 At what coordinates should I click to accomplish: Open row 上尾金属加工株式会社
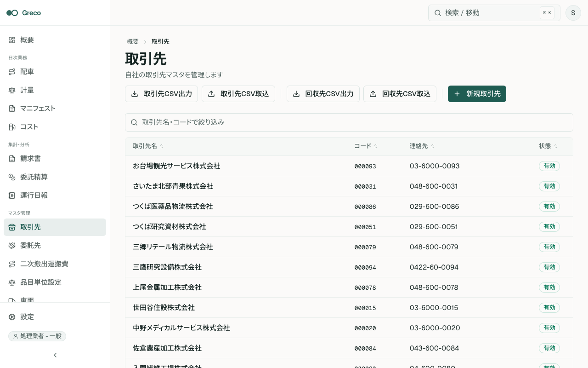click(349, 287)
